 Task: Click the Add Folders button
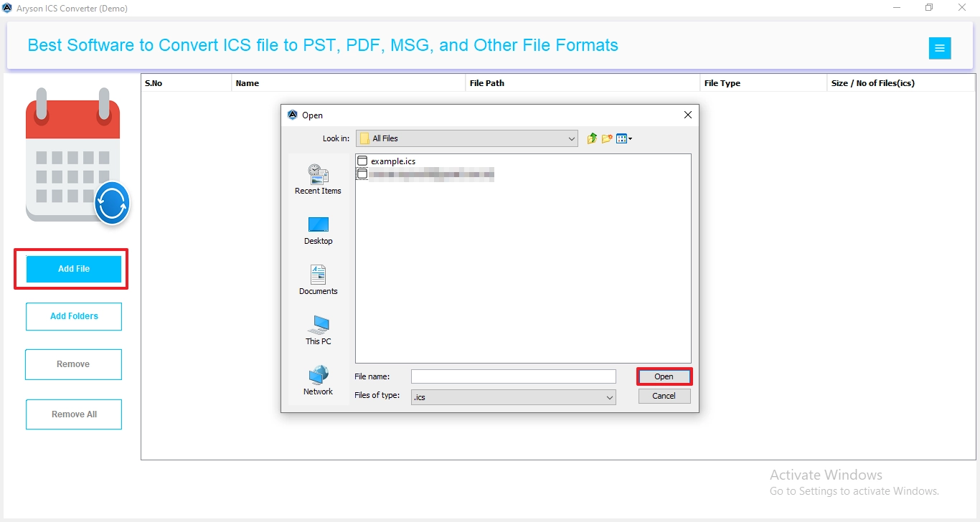[x=74, y=316]
